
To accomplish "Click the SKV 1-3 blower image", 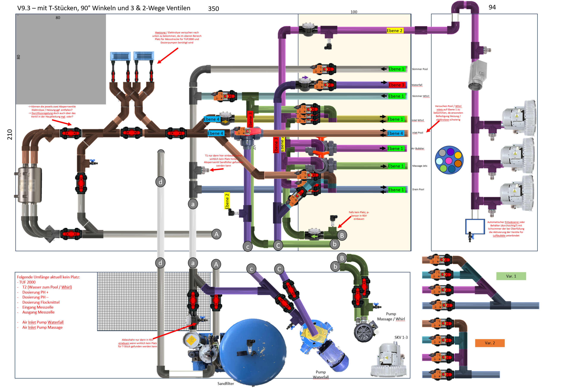I will 389,359.
